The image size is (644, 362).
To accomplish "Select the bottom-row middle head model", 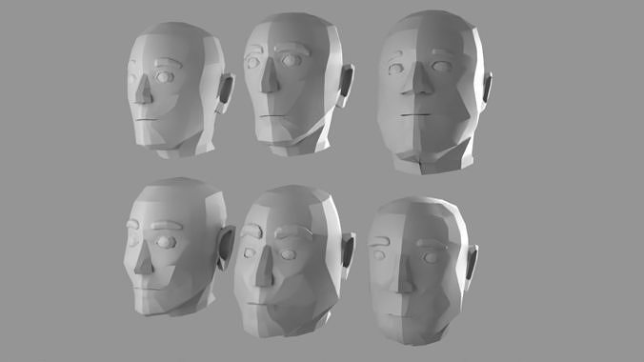I will pyautogui.click(x=294, y=262).
